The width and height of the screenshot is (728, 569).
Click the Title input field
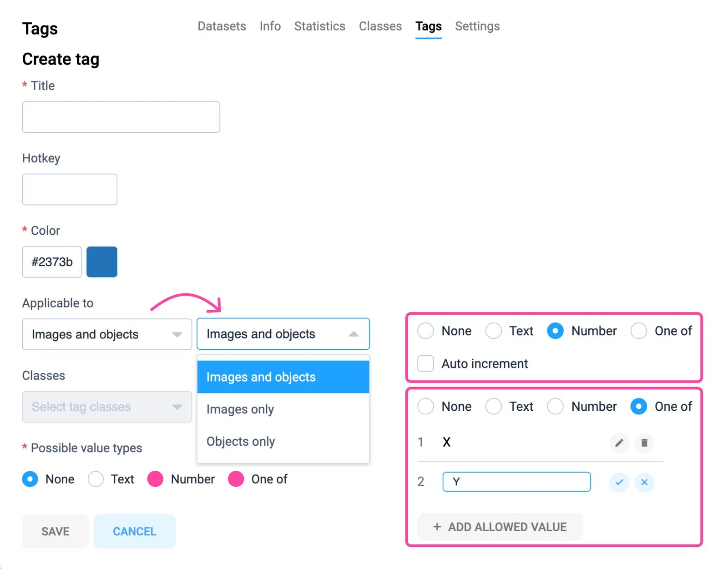[x=121, y=117]
